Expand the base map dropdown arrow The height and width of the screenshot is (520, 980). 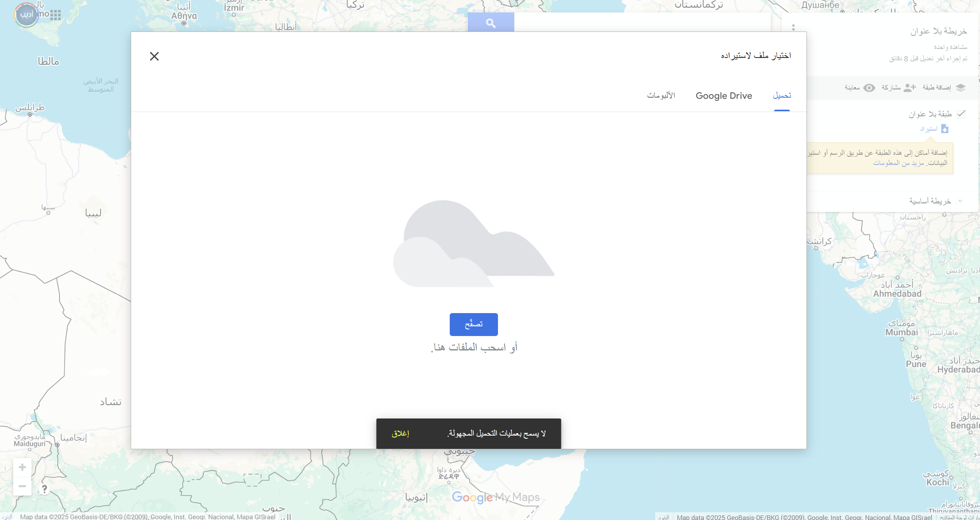960,201
